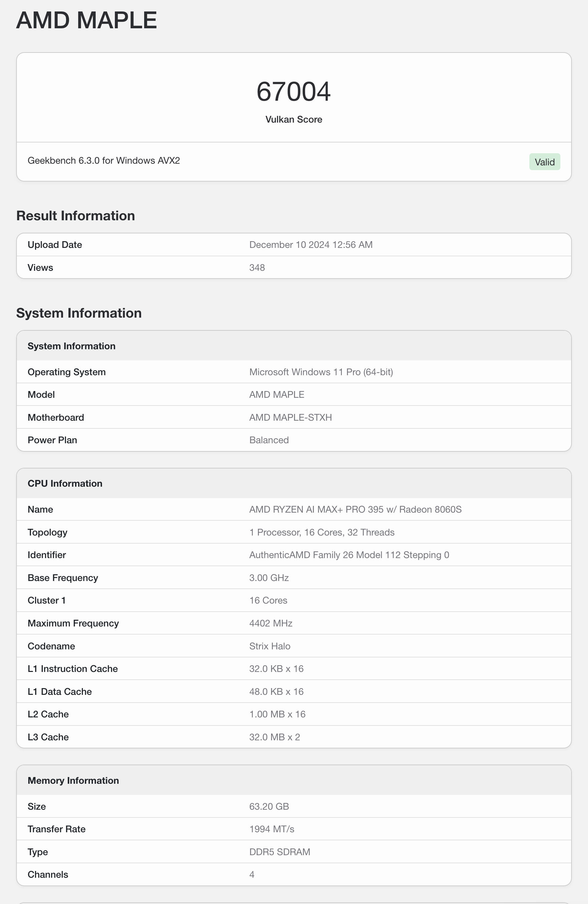Click the Result Information heading

[x=75, y=216]
